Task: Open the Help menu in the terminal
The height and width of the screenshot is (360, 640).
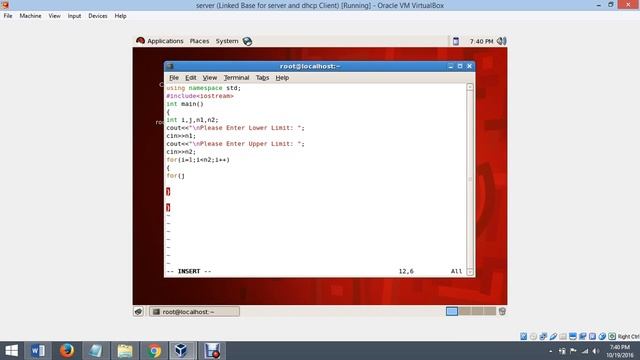Action: (x=282, y=78)
